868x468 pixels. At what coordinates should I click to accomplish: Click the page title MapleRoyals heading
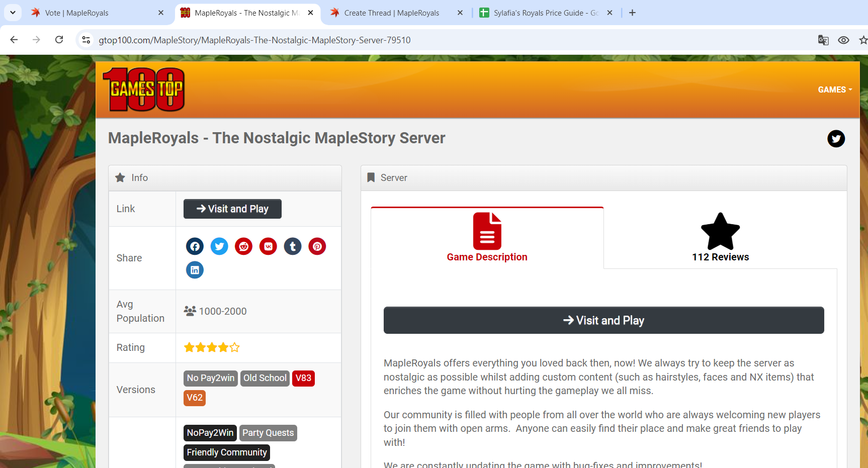pos(277,138)
